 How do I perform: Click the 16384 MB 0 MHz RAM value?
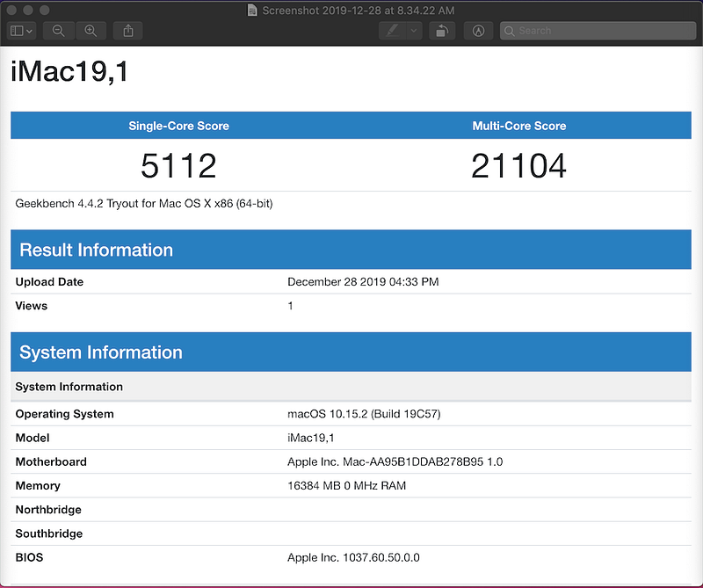(346, 486)
